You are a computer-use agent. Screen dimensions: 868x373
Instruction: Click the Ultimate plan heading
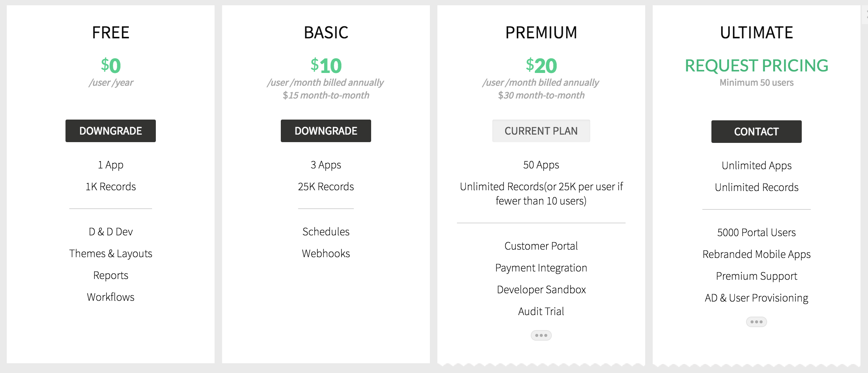click(757, 33)
